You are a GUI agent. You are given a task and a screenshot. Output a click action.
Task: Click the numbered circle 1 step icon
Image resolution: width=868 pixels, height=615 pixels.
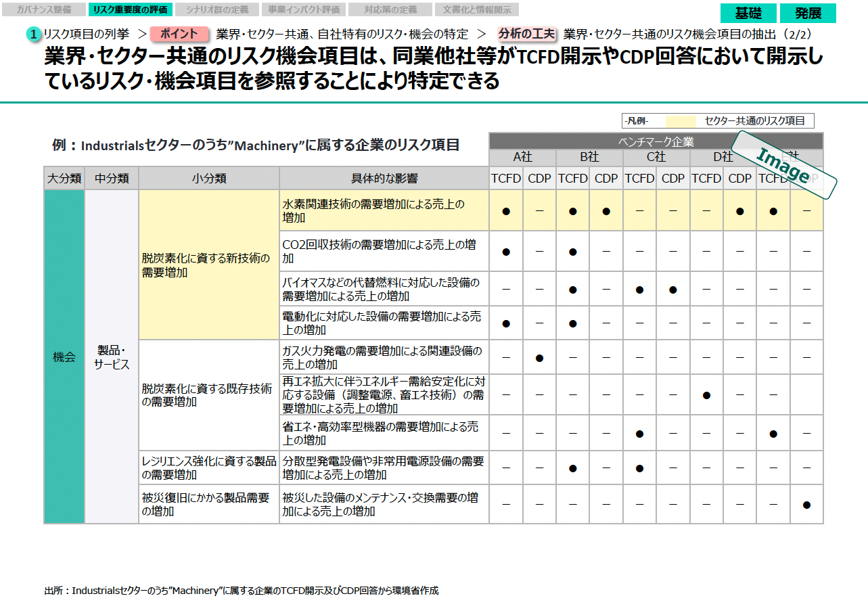[34, 35]
